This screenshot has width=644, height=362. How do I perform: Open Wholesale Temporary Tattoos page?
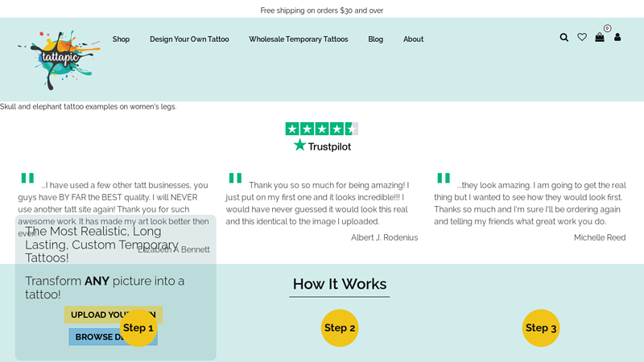coord(298,39)
